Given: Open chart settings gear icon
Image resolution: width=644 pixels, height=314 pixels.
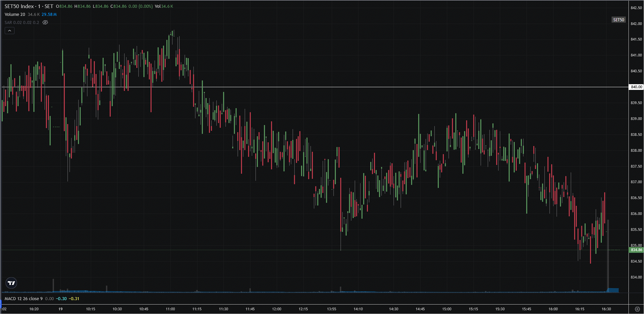Looking at the screenshot, I should tap(637, 309).
